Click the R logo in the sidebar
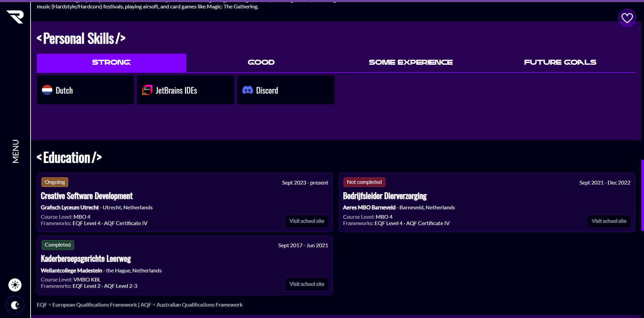644x318 pixels. (15, 17)
